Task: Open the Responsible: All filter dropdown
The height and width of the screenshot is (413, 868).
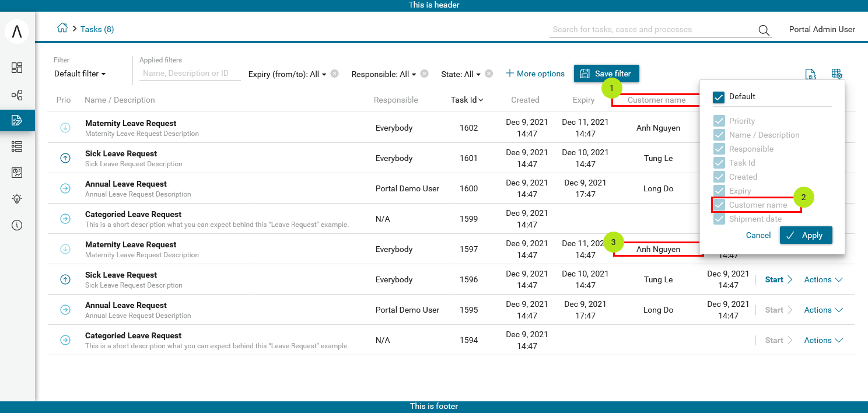Action: pyautogui.click(x=384, y=74)
